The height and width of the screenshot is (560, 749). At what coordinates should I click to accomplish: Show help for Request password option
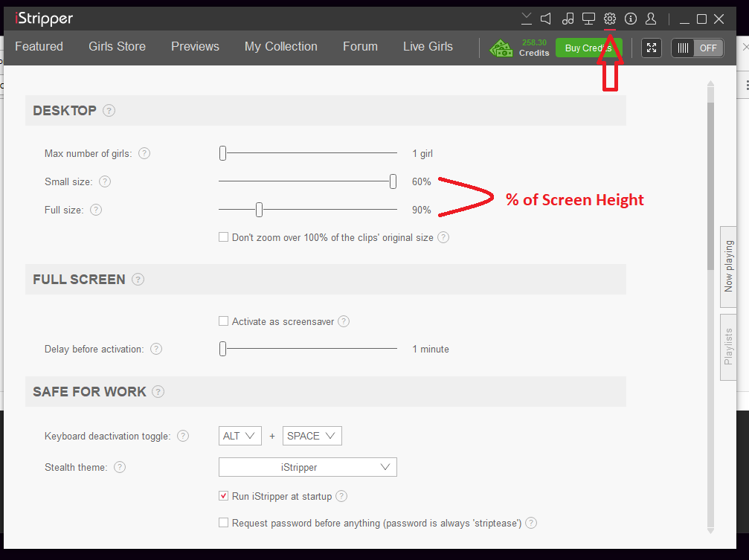[531, 524]
